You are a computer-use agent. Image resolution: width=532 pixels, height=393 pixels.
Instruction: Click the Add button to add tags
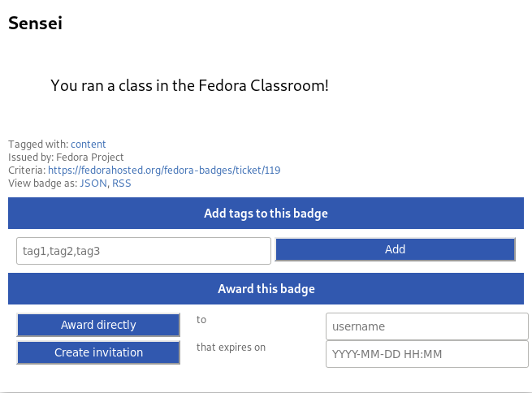click(396, 249)
